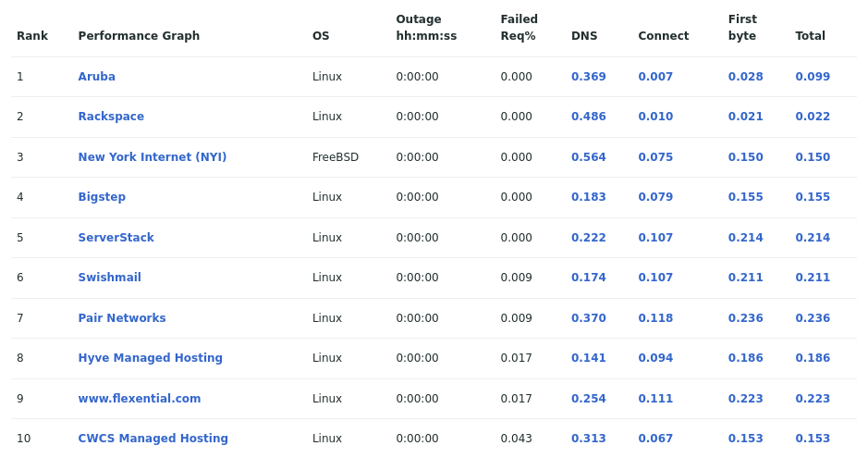
Task: Click CWCS's Total value 0.153
Action: pos(813,438)
